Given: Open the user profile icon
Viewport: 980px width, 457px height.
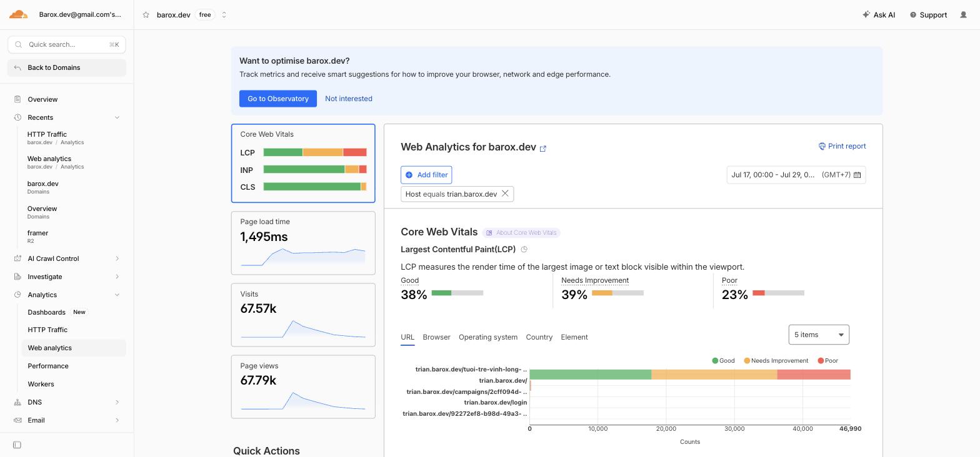Looking at the screenshot, I should [963, 15].
